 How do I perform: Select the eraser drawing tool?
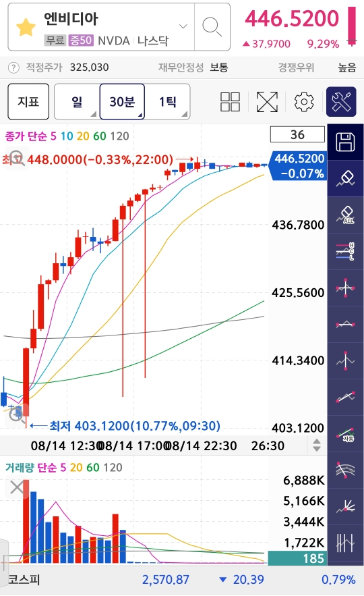click(345, 178)
